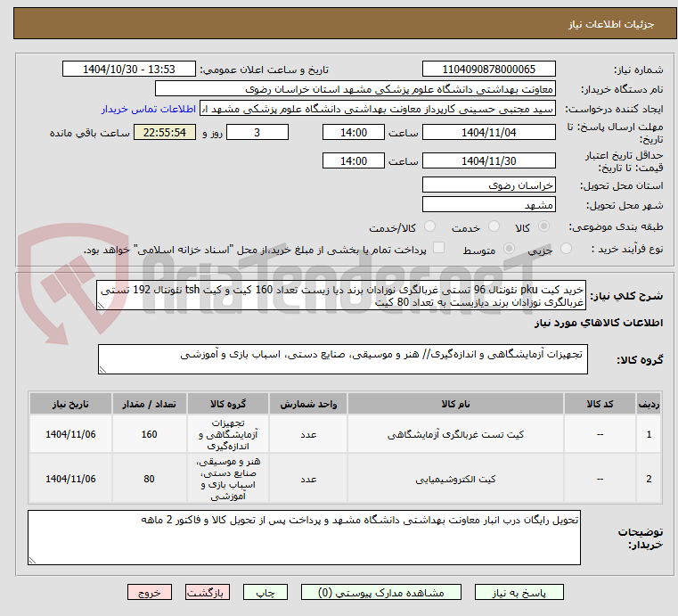Screen dimensions: 678x616
Task: Click the نام کالا column header
Action: click(455, 404)
